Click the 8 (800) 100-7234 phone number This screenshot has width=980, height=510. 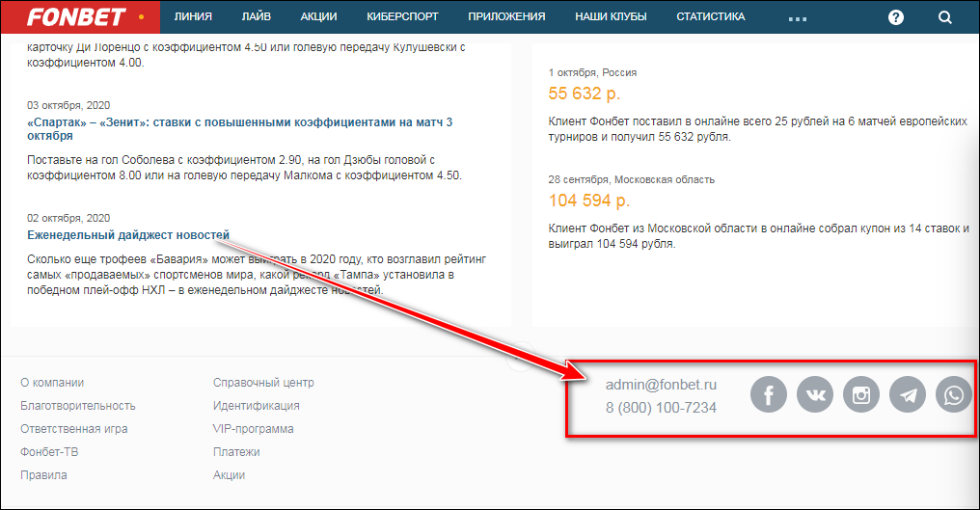tap(661, 408)
